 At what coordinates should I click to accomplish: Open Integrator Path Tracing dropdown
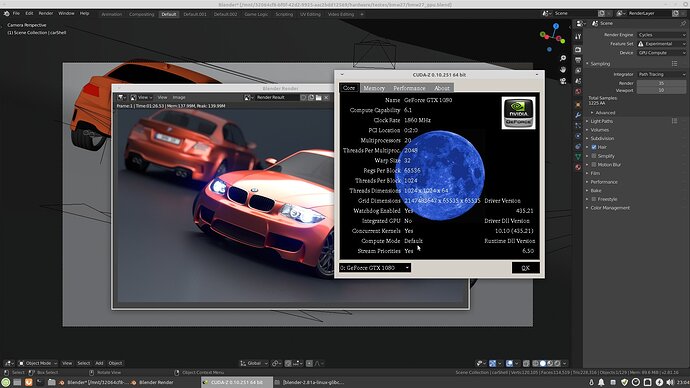(662, 74)
